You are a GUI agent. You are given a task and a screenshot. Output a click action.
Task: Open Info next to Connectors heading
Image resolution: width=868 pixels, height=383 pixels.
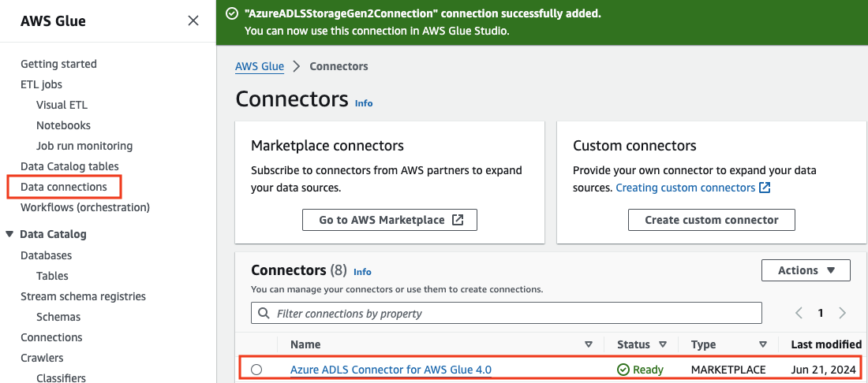click(x=364, y=103)
